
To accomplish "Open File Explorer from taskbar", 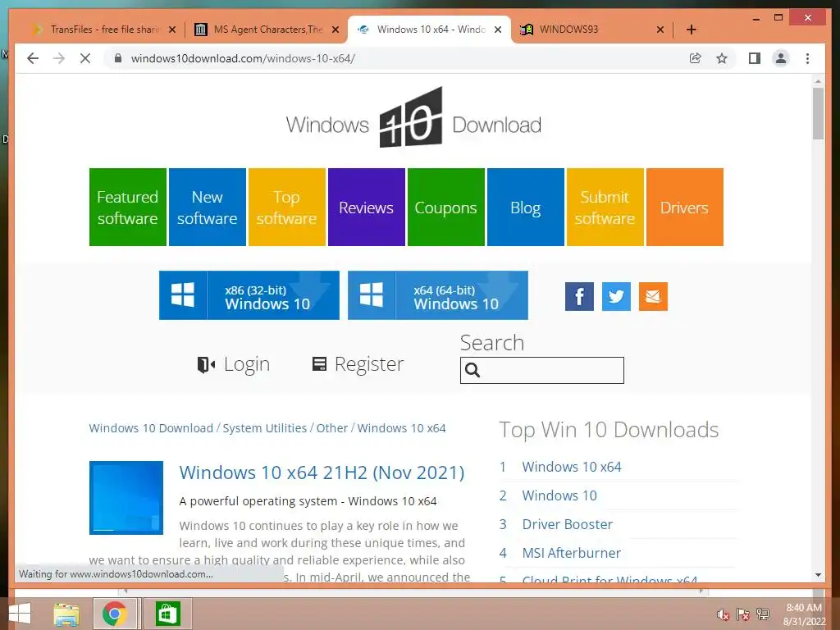I will pos(66,614).
